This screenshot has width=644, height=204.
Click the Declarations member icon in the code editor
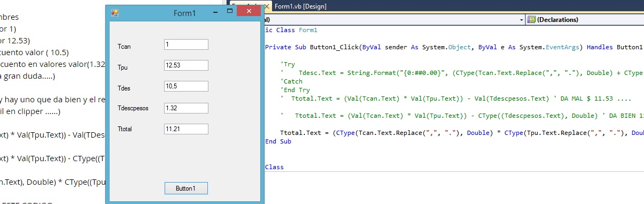(x=531, y=19)
